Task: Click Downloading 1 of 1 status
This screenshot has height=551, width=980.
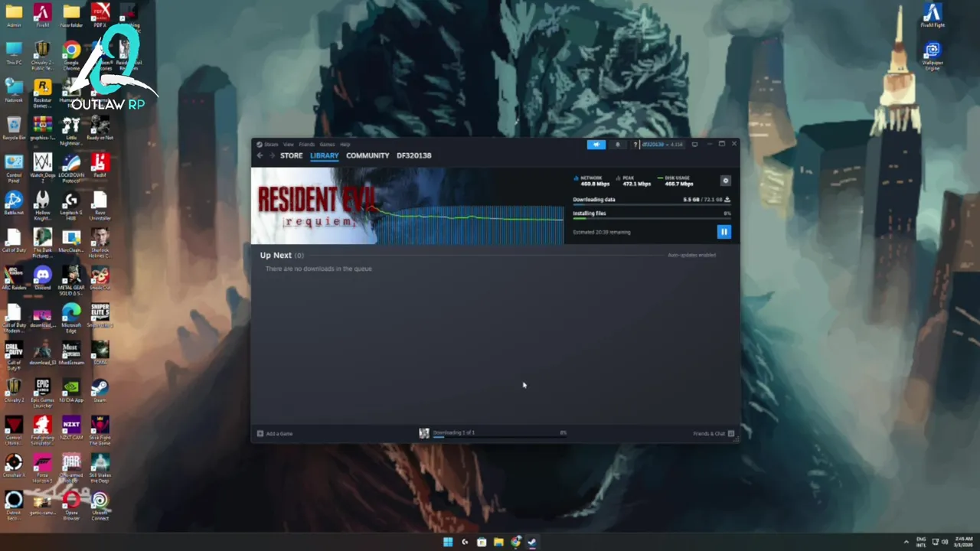Action: click(x=453, y=432)
